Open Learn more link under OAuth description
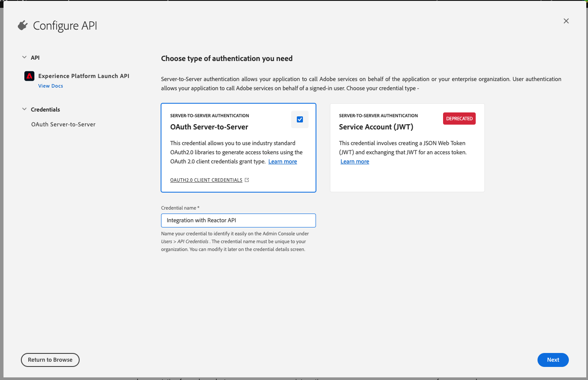The image size is (588, 380). 283,162
